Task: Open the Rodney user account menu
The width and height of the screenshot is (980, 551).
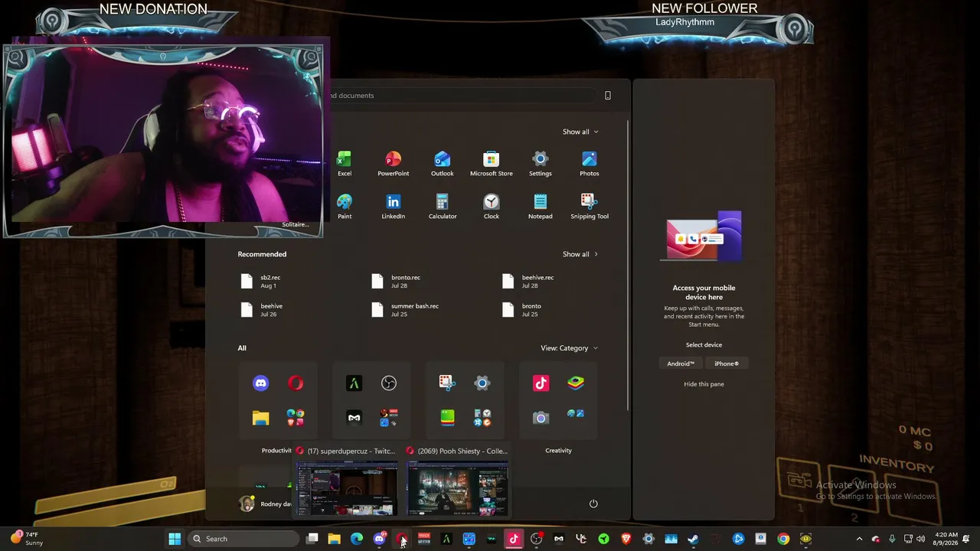Action: tap(265, 504)
